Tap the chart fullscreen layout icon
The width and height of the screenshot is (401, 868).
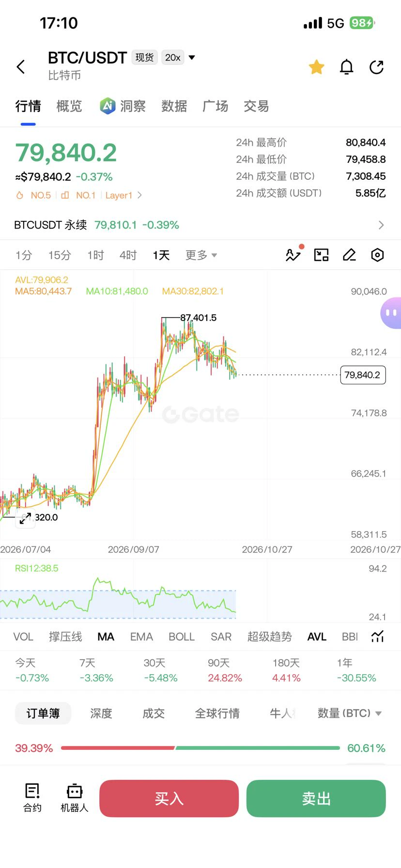[x=321, y=255]
